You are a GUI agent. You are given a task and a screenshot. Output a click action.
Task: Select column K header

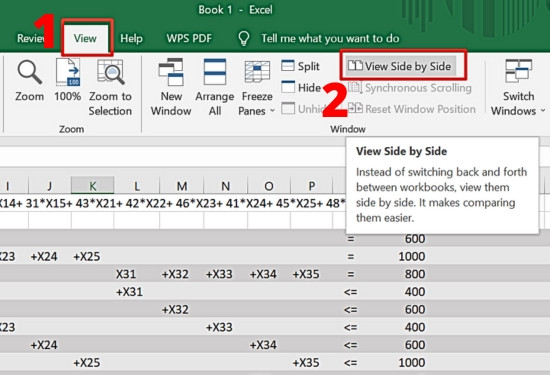pos(93,185)
